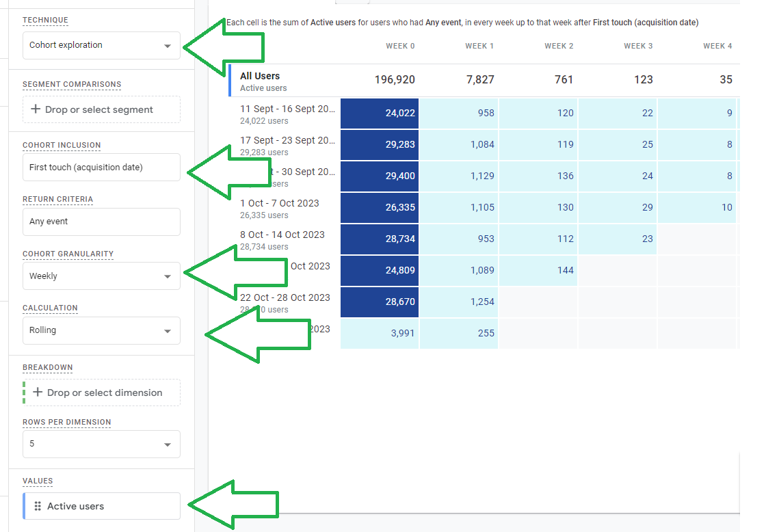Viewport: 766px width, 532px height.
Task: Click the 136 Week 2 cell
Action: pyautogui.click(x=538, y=176)
